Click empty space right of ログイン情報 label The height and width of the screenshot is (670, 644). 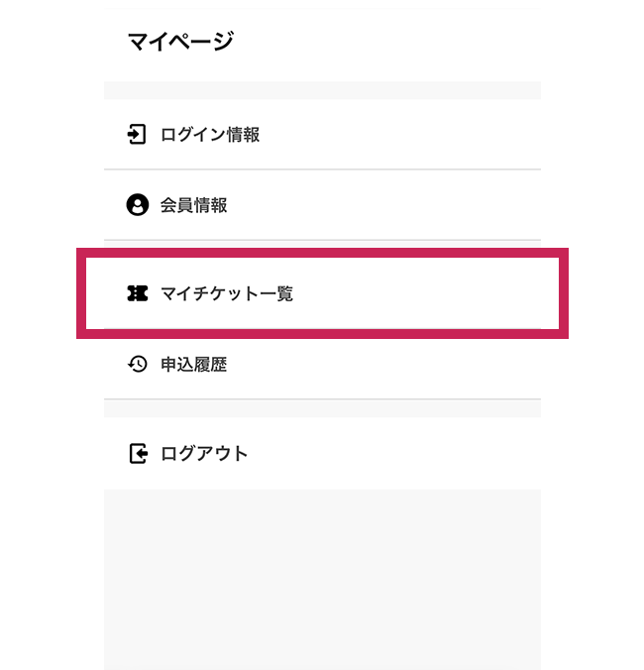pos(416,135)
